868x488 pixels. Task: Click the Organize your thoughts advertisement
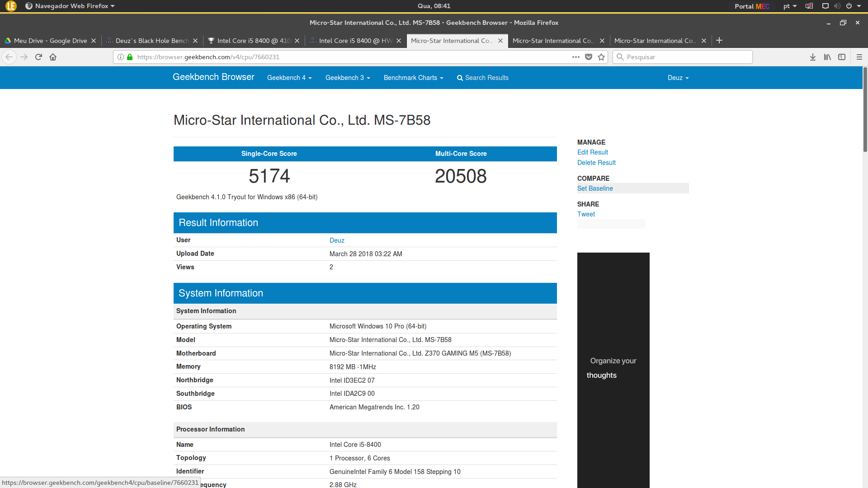pos(613,370)
